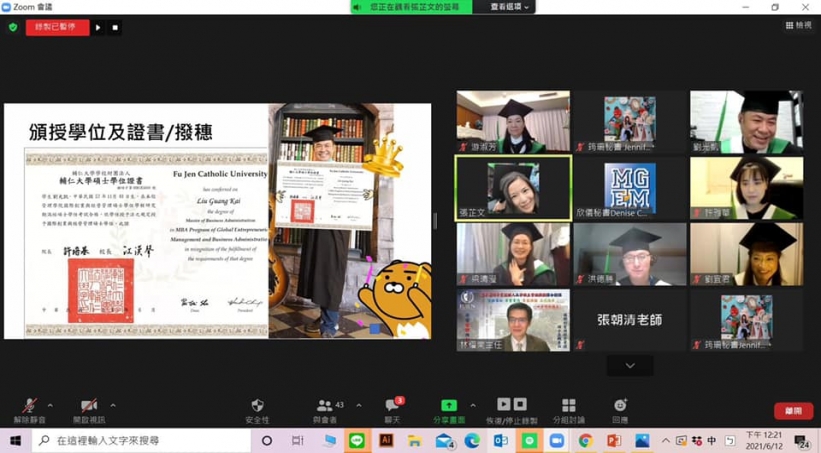Pause/stop recording from the toolbar
The height and width of the screenshot is (453, 821).
(511, 409)
